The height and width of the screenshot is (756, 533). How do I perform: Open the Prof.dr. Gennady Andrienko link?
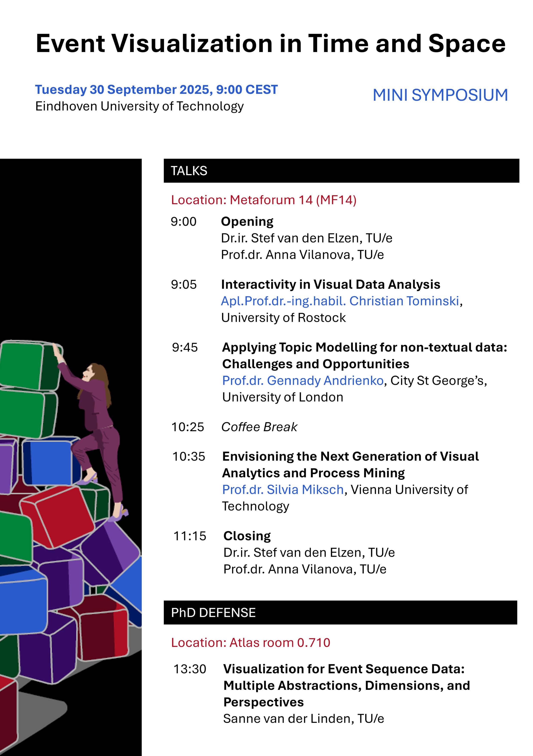[x=303, y=381]
